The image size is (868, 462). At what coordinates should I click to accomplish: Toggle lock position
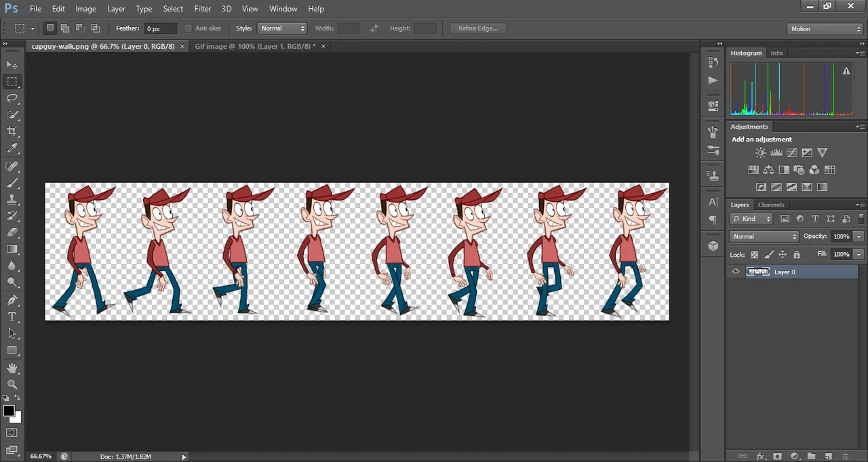[x=783, y=255]
